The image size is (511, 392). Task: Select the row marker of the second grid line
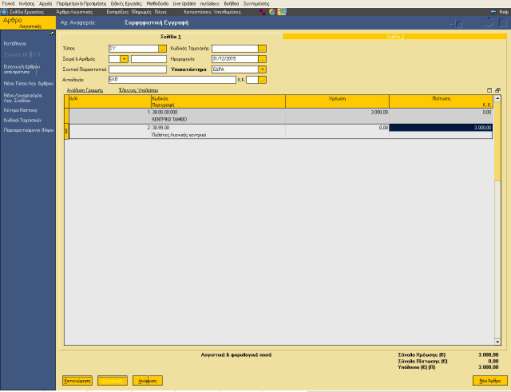tap(66, 132)
